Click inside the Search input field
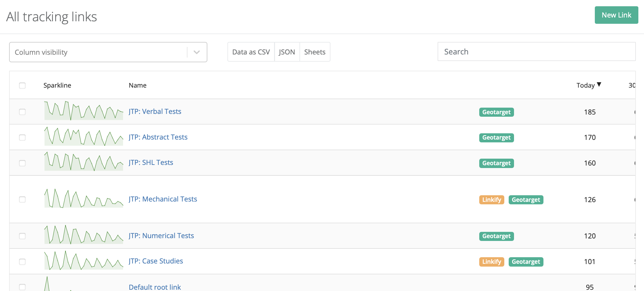Screen dimensions: 644x291 click(536, 52)
